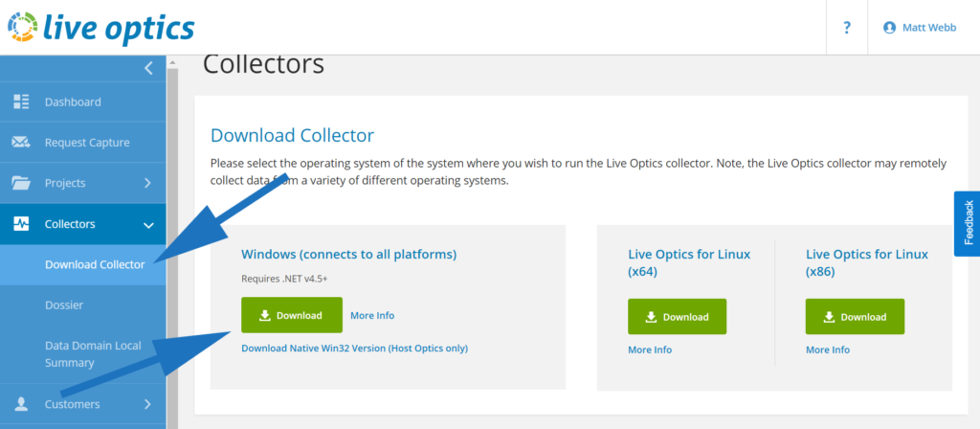Click the Live Optics logo
Screen dimensions: 980x429
pyautogui.click(x=100, y=27)
